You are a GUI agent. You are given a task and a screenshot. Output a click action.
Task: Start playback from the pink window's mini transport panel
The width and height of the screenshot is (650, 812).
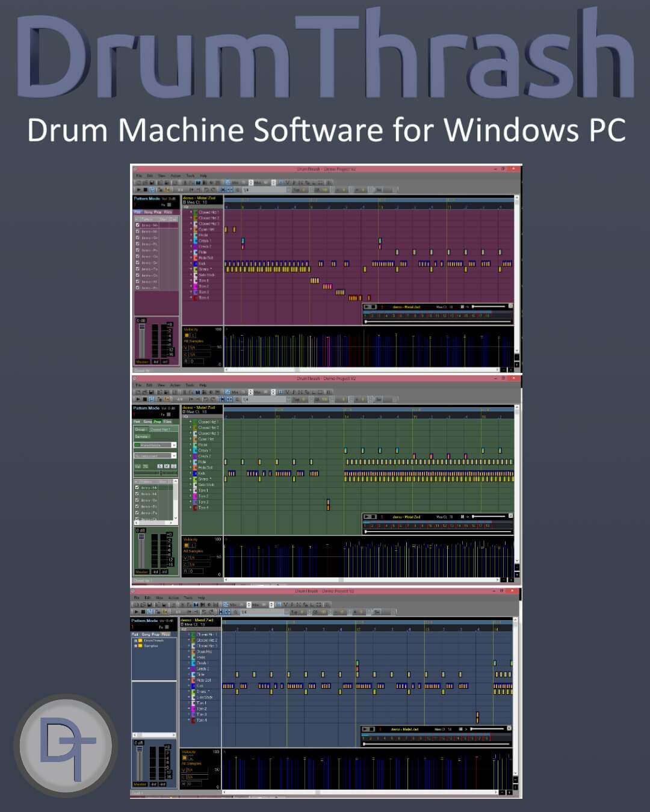(367, 307)
